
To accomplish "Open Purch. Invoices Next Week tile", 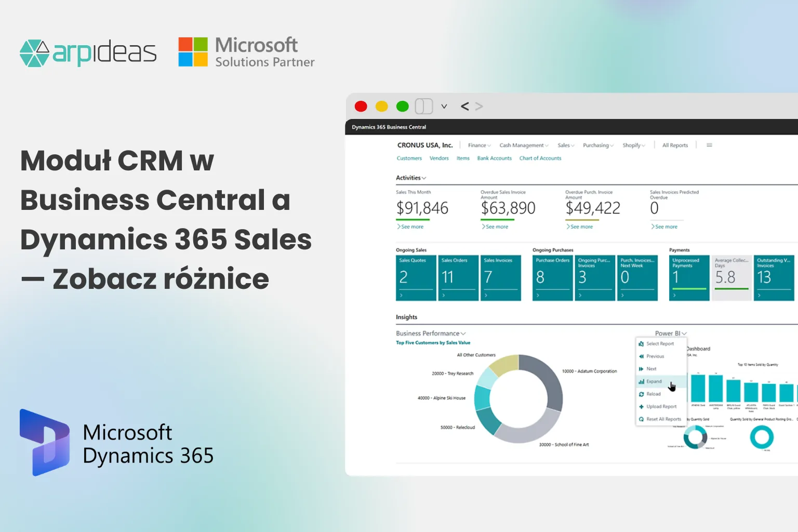I will click(637, 278).
